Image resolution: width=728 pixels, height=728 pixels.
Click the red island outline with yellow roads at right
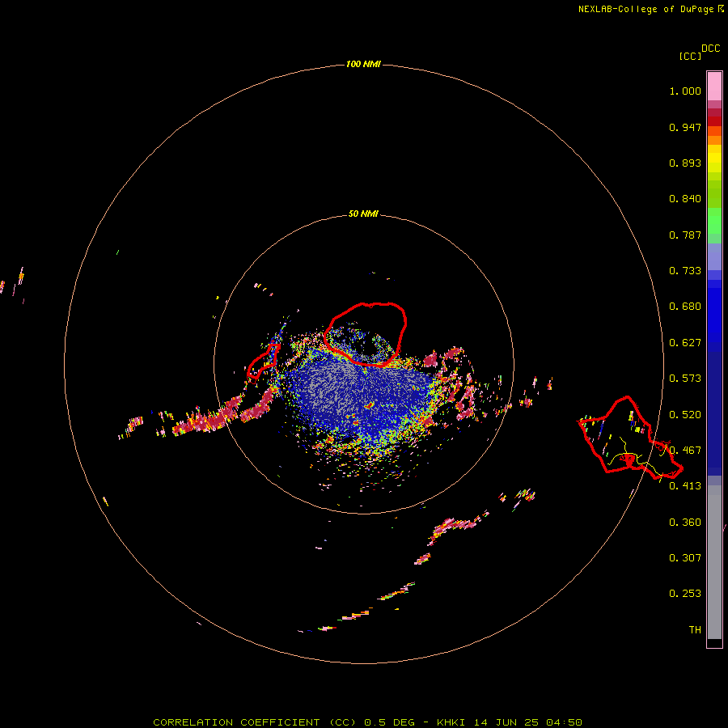[629, 438]
